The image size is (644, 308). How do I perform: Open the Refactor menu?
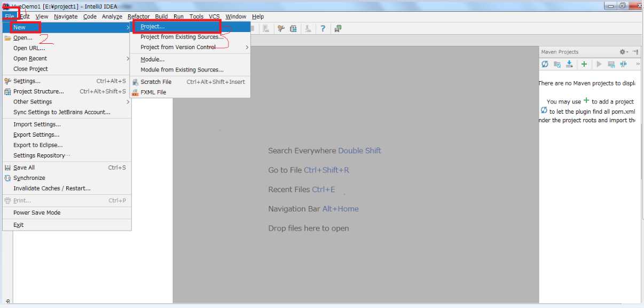pos(139,17)
